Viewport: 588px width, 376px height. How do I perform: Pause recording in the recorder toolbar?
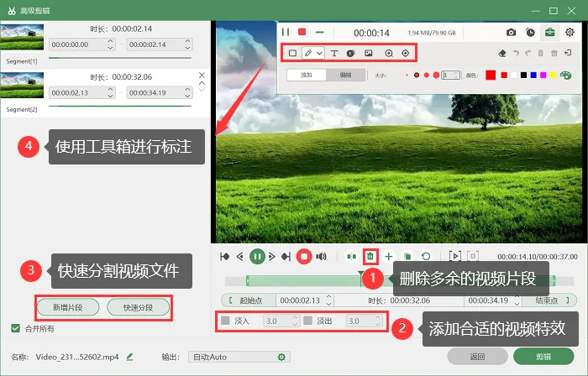coord(286,32)
